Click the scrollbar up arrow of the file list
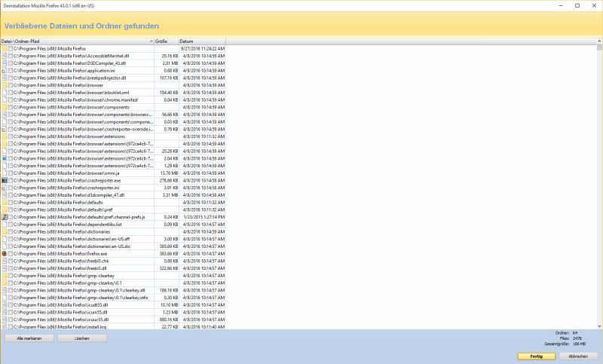 (599, 41)
